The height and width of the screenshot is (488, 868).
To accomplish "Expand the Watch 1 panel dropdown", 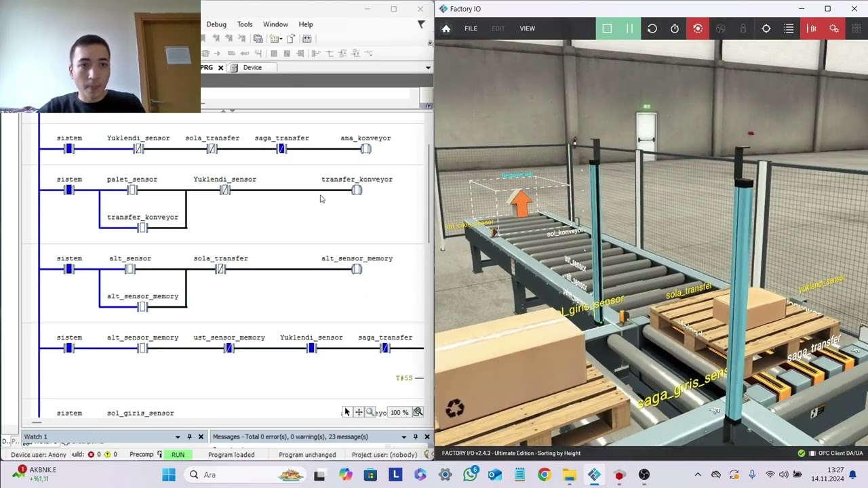I will pos(178,437).
